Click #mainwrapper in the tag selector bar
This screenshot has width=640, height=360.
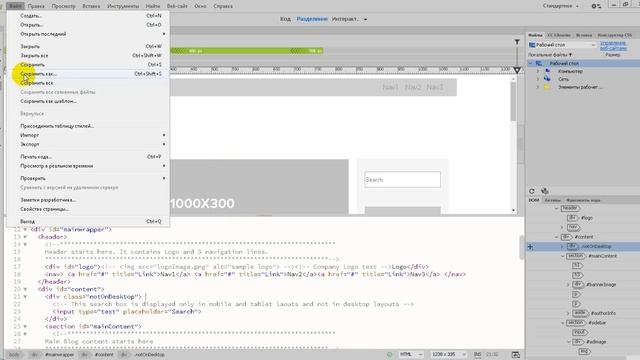pos(59,355)
